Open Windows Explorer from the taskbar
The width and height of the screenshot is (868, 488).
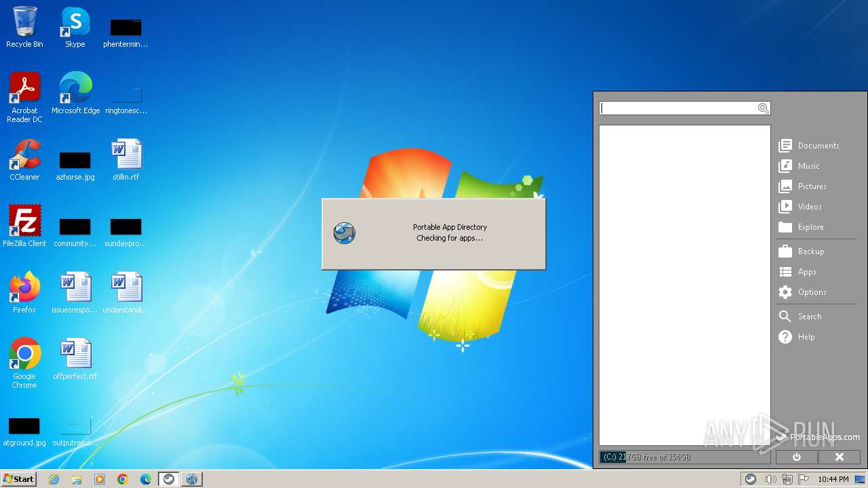click(77, 479)
